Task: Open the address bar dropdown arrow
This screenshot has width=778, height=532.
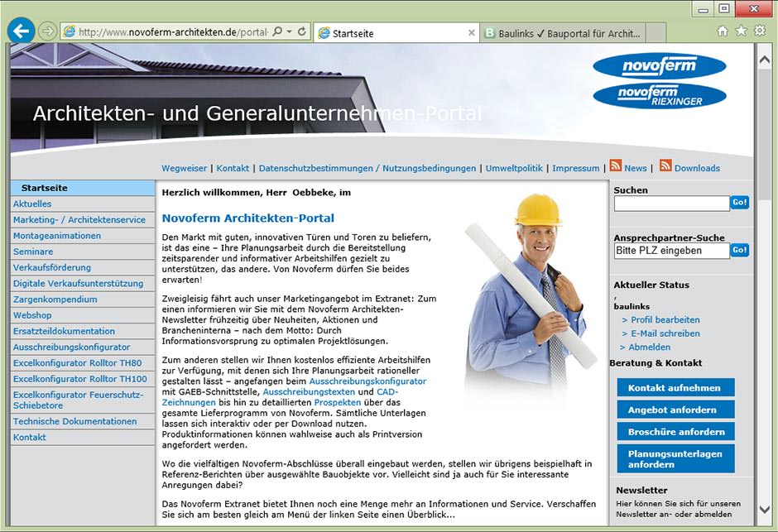Action: click(290, 31)
